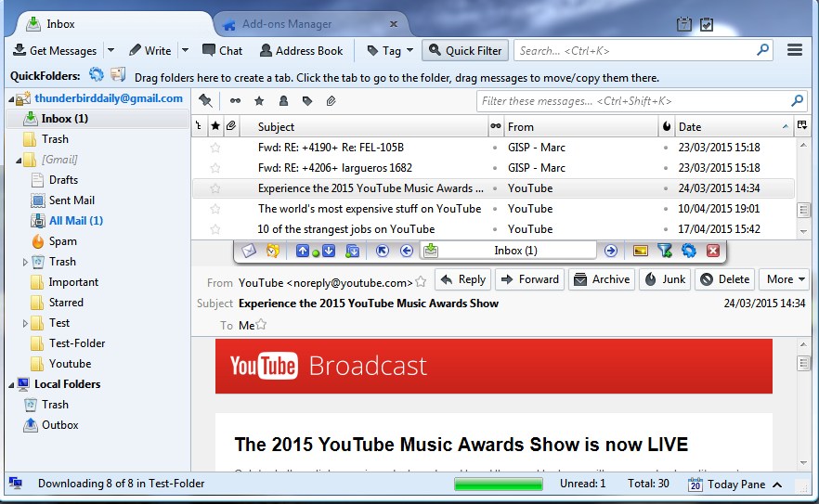
Task: Open the Today Pane
Action: [734, 485]
